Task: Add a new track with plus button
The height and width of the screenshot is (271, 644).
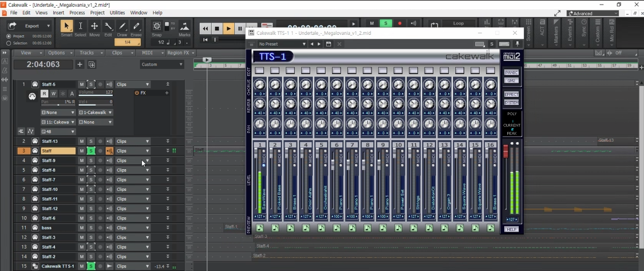Action: coord(80,65)
